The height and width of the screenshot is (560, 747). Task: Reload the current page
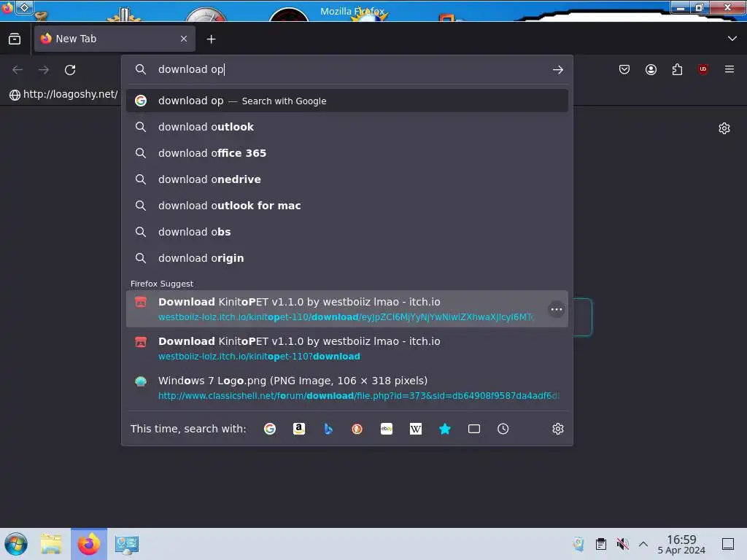(x=70, y=69)
